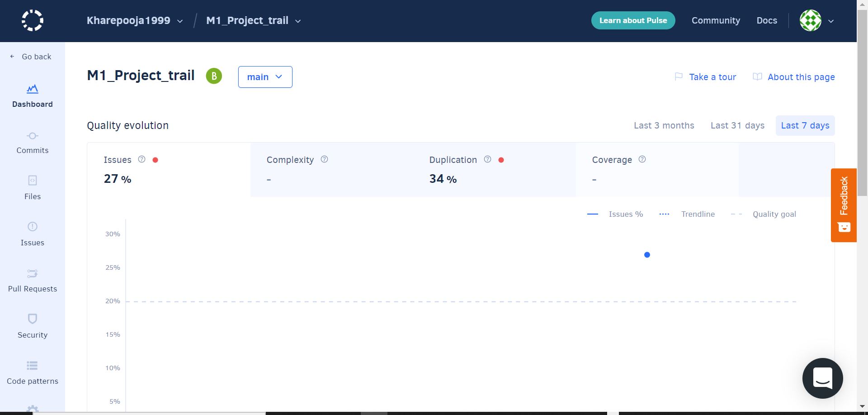Open the Security shield icon
868x415 pixels.
(33, 319)
